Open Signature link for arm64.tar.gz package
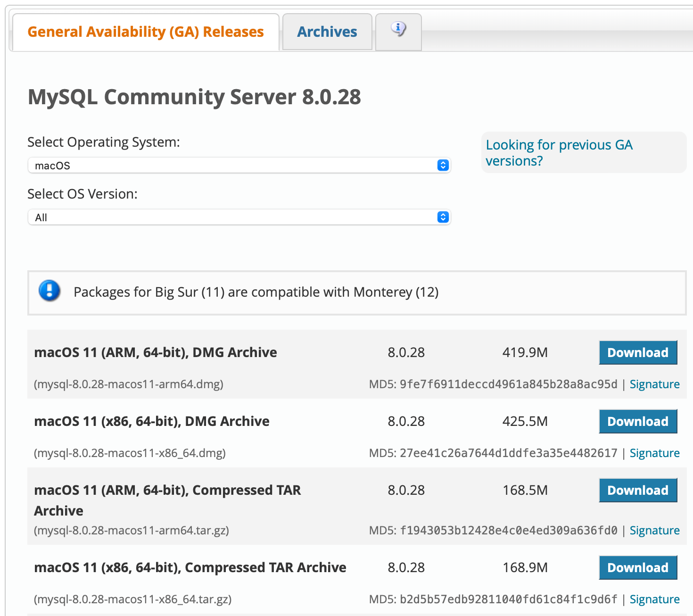The width and height of the screenshot is (693, 616). [654, 531]
